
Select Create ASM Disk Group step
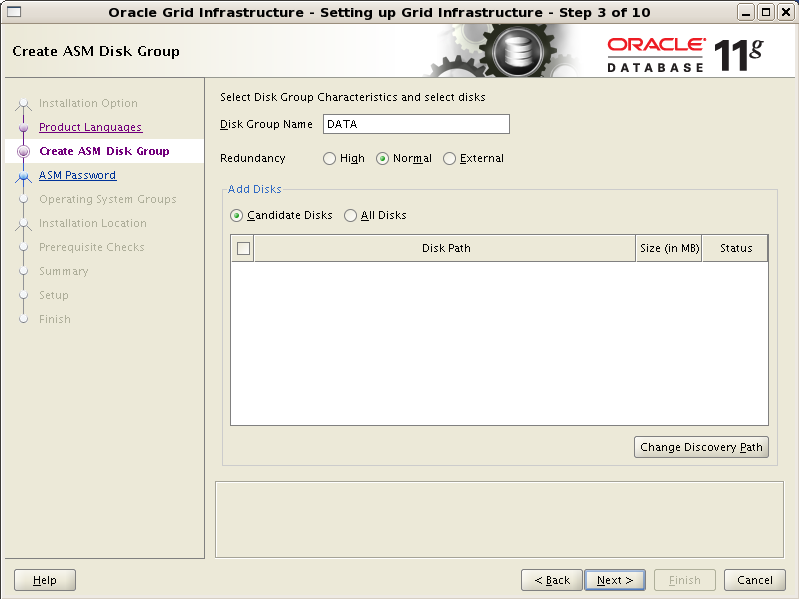(x=104, y=151)
